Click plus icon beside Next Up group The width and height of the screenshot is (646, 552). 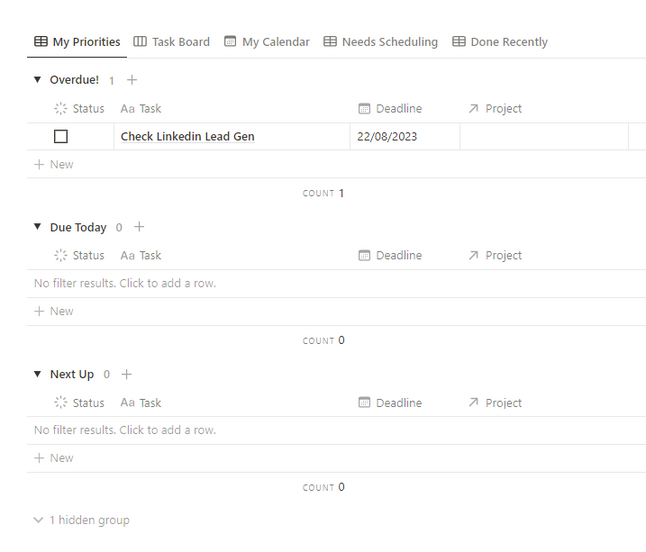[x=127, y=374]
